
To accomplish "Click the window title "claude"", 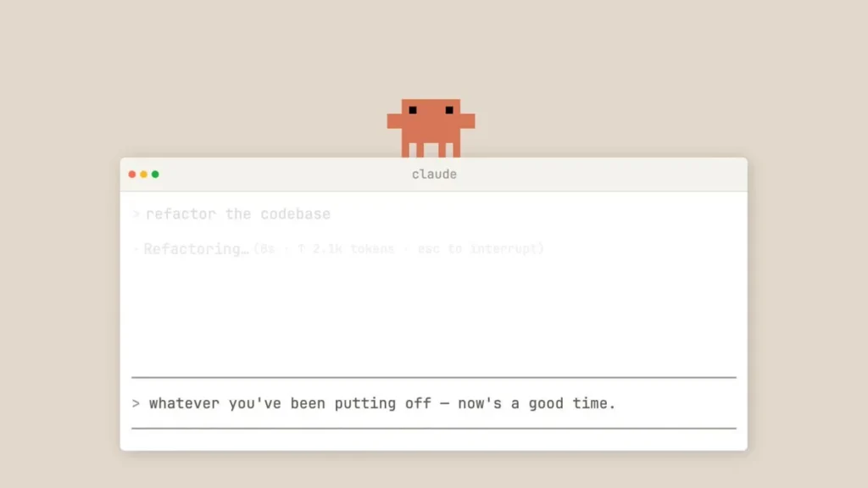I will 434,175.
